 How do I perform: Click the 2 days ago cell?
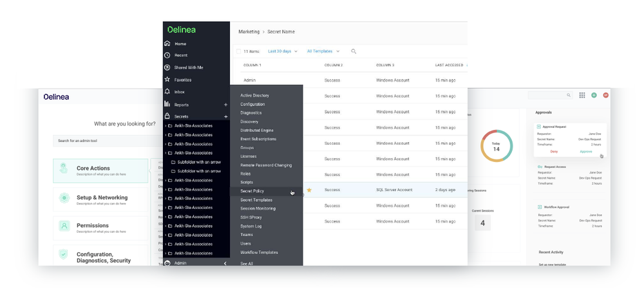(x=445, y=190)
